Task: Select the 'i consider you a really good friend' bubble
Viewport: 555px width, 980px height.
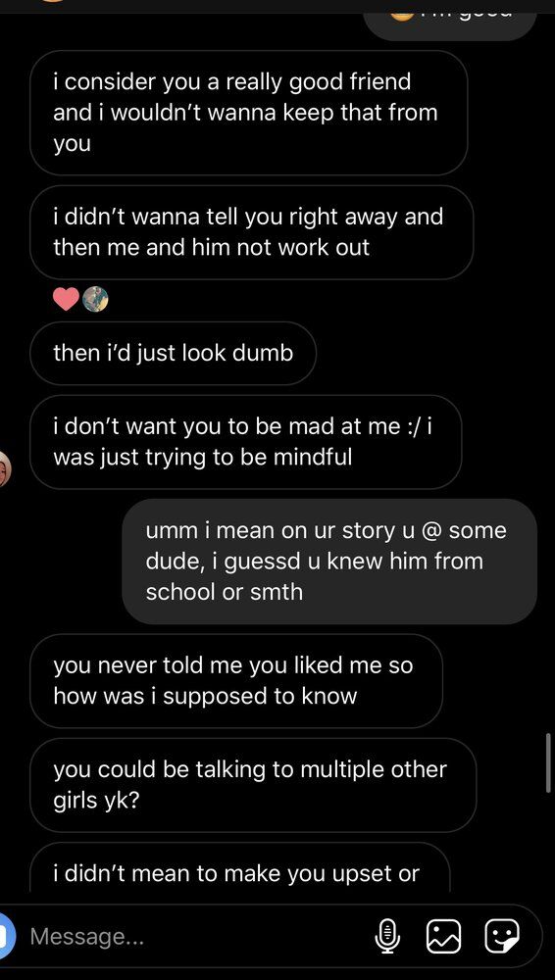Action: click(248, 113)
